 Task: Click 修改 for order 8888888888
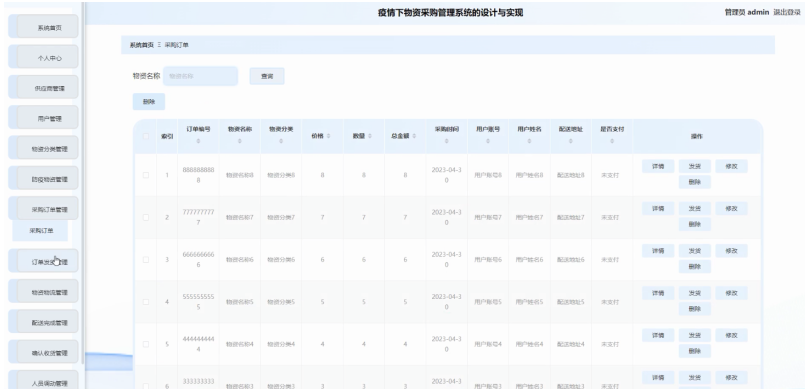(x=731, y=166)
